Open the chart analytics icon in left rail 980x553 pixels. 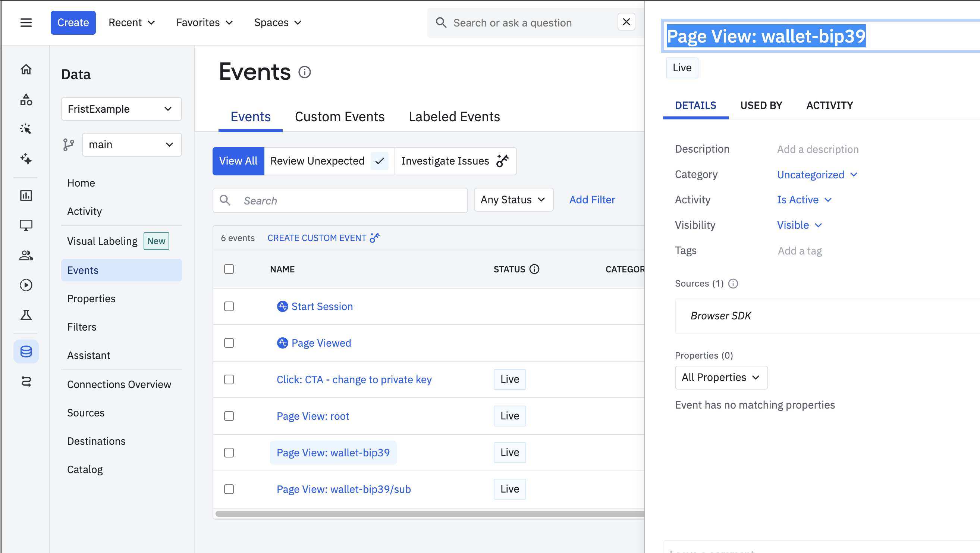tap(26, 196)
